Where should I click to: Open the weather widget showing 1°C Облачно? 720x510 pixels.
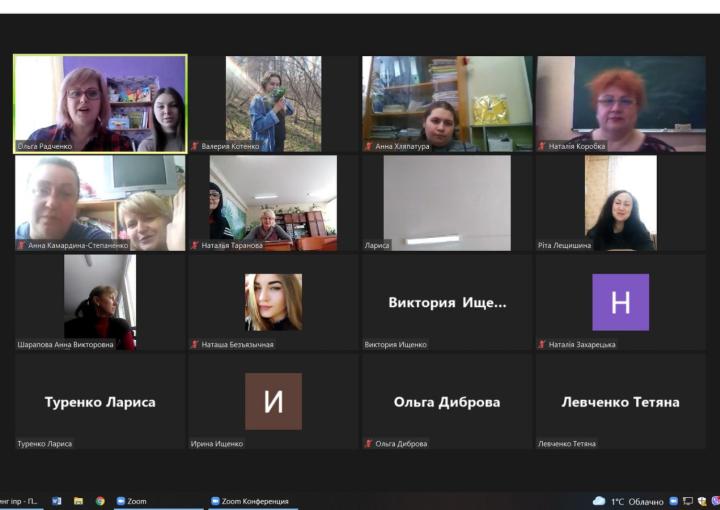click(x=627, y=501)
